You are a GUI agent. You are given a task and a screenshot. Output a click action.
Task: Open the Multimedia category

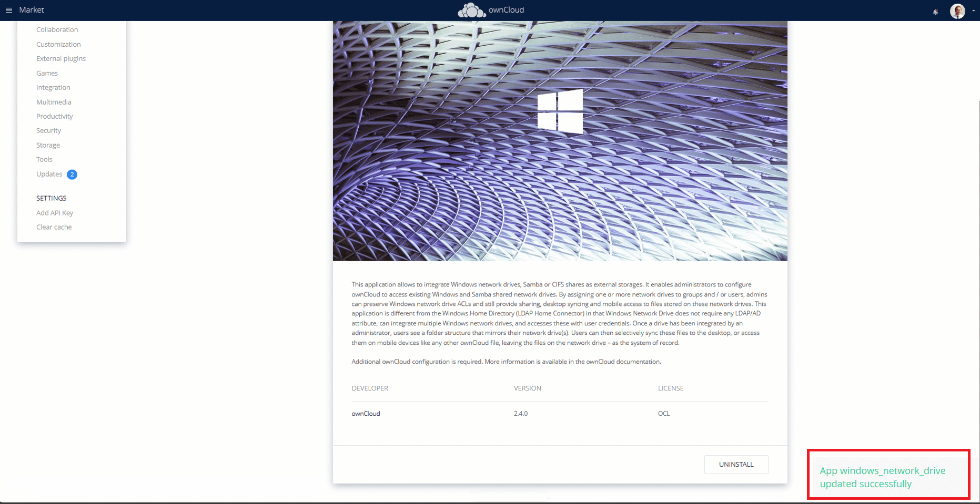click(54, 102)
